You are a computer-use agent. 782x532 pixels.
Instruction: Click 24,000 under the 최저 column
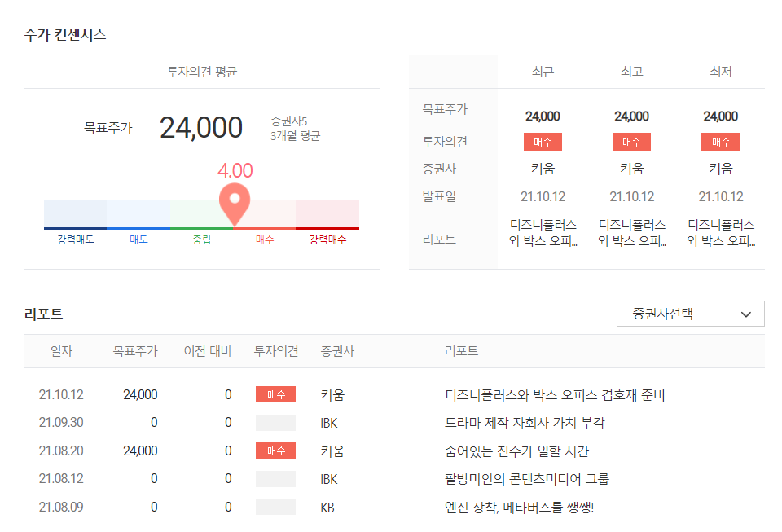(721, 117)
